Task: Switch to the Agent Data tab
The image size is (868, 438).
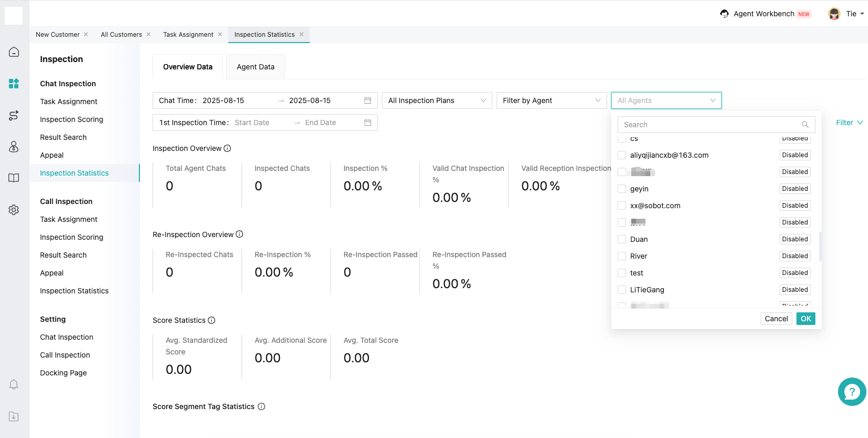Action: click(x=256, y=67)
